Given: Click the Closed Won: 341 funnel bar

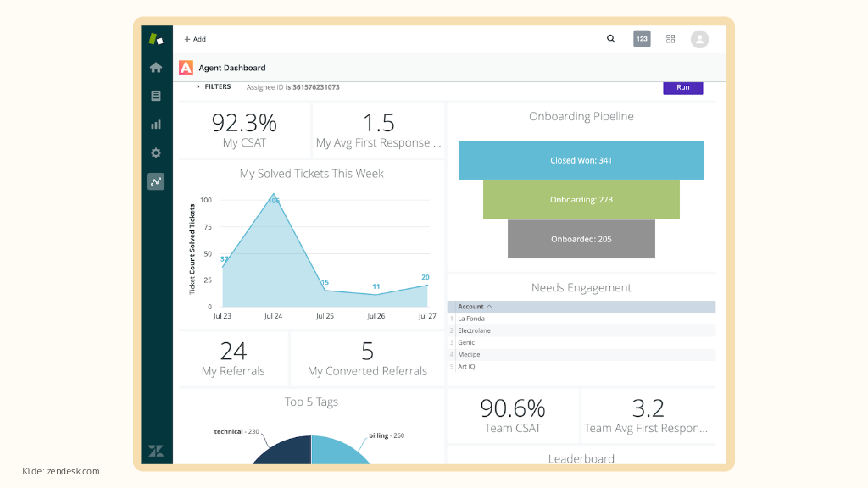Looking at the screenshot, I should click(581, 160).
